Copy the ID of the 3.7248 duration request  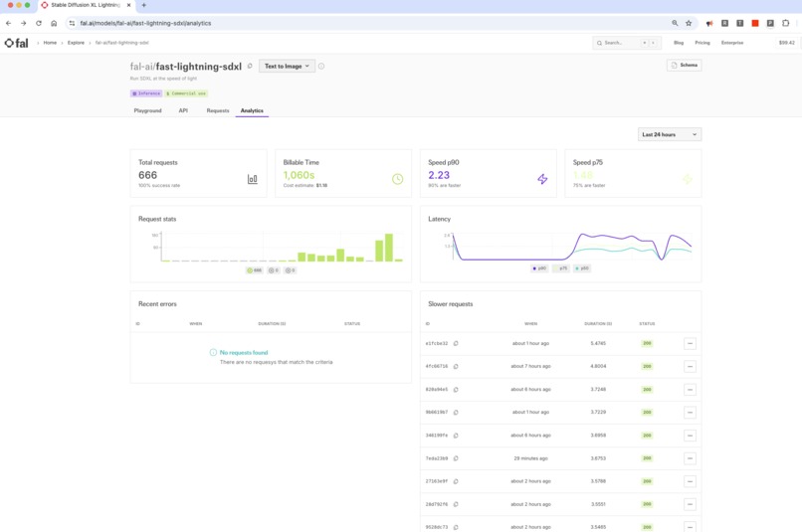tap(456, 390)
